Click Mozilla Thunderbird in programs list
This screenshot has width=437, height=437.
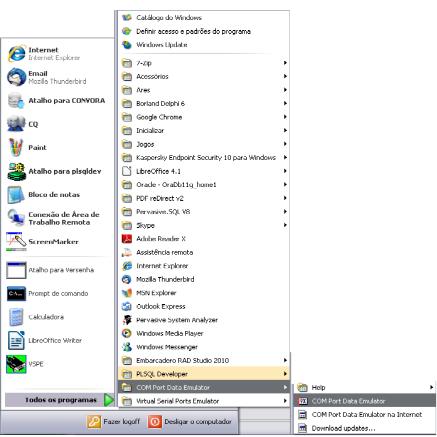(204, 279)
